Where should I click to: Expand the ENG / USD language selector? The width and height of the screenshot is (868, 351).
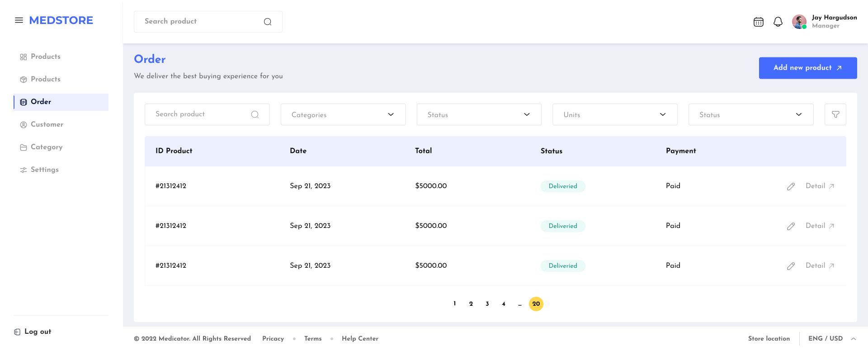(832, 338)
